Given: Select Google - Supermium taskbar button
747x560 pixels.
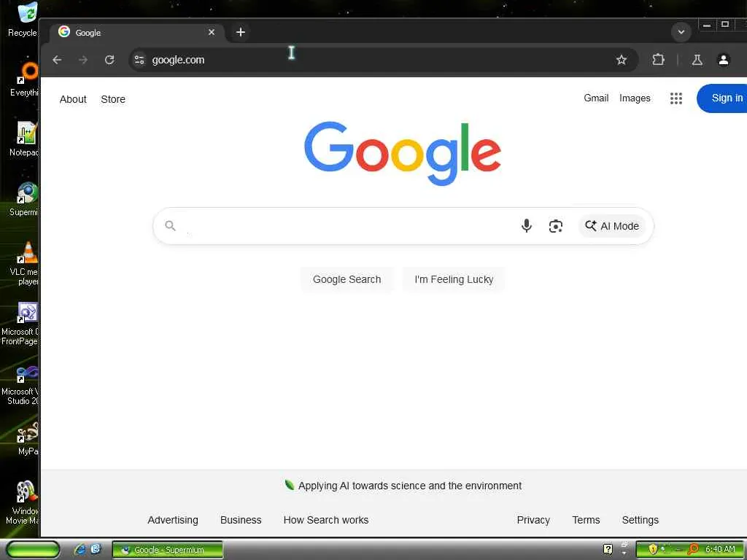Looking at the screenshot, I should coord(168,550).
